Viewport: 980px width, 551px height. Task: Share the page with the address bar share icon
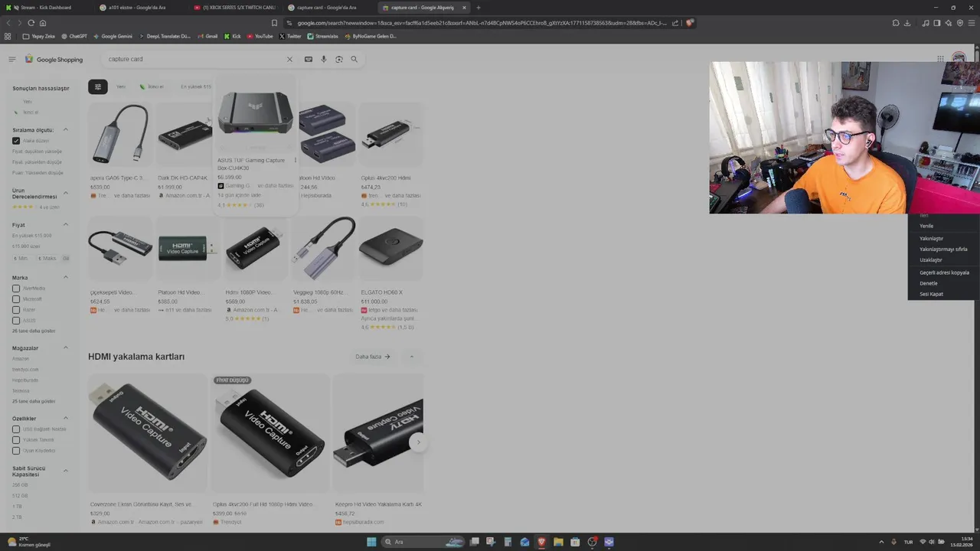(x=675, y=23)
